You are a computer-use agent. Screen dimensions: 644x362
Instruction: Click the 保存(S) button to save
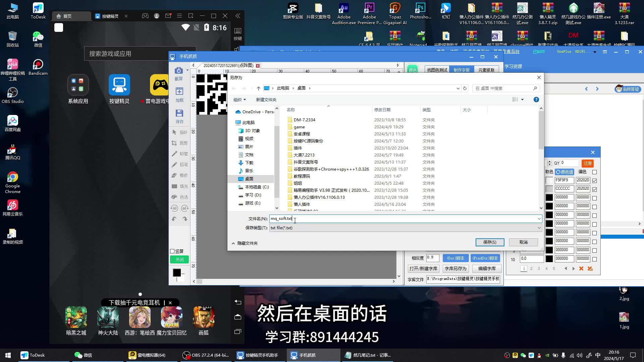pyautogui.click(x=490, y=242)
